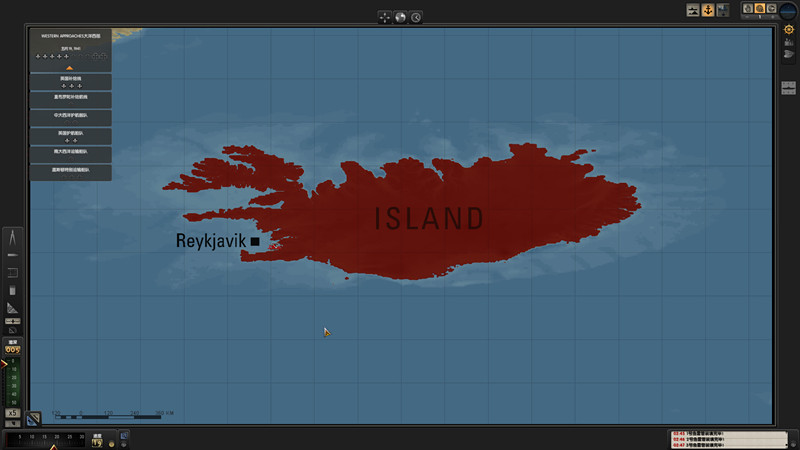
Task: Click the clock icon at top center
Action: click(x=415, y=17)
